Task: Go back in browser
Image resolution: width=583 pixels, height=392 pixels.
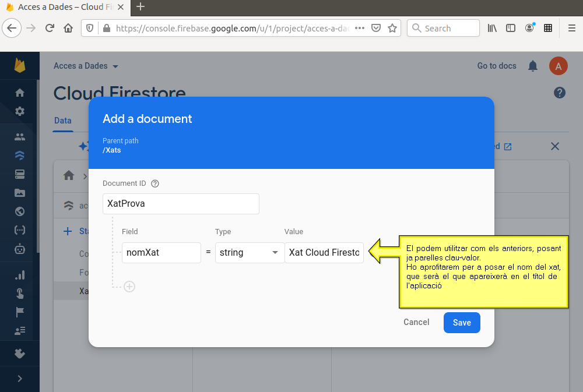Action: (12, 28)
